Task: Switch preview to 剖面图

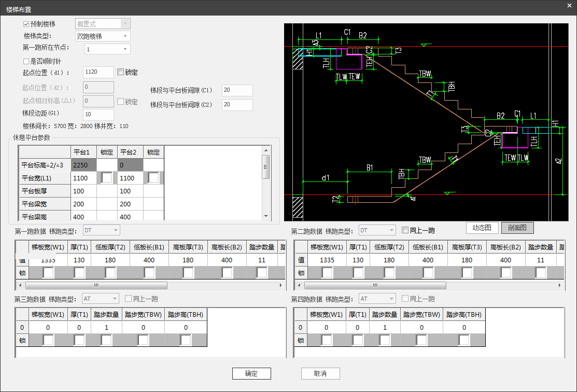Action: click(517, 228)
